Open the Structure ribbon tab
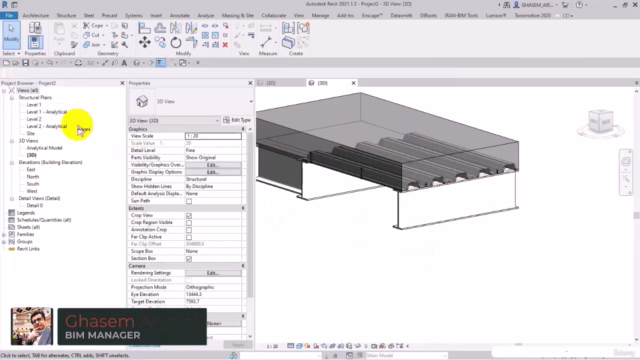 point(66,16)
